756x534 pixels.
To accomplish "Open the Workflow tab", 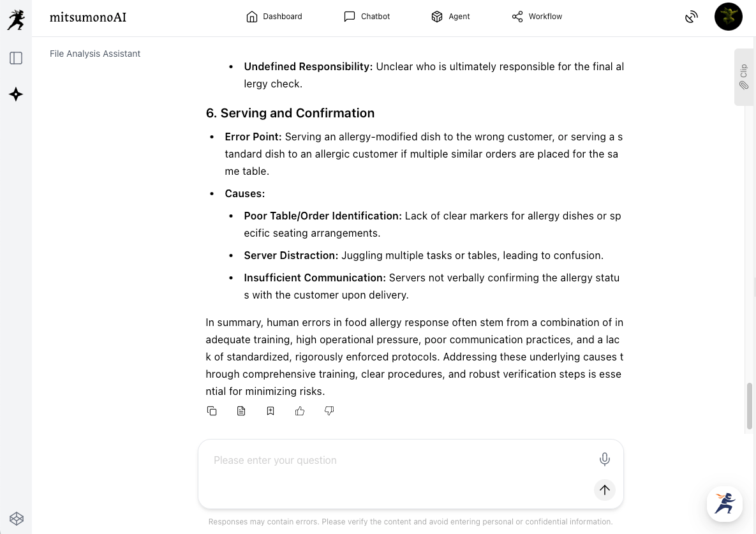I will [x=537, y=17].
